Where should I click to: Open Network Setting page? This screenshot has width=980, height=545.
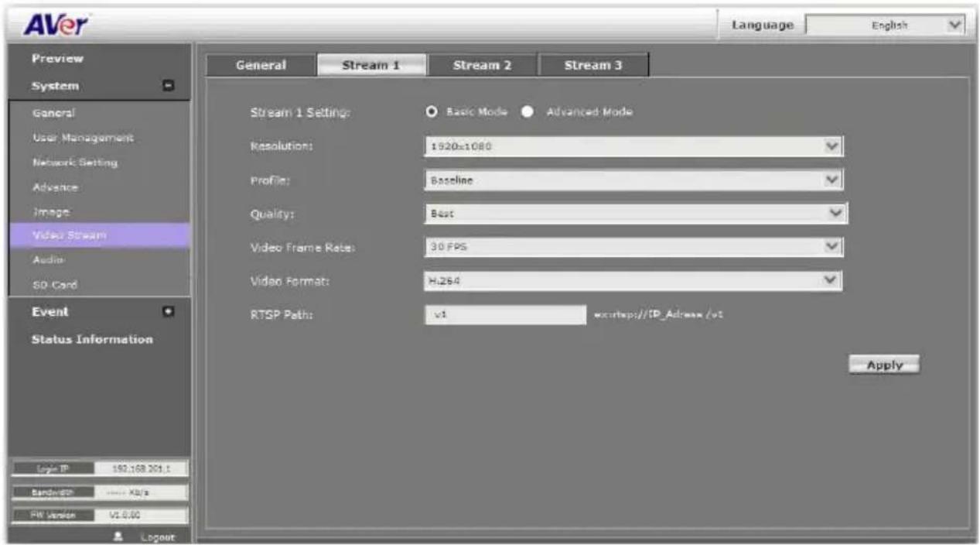[x=75, y=163]
